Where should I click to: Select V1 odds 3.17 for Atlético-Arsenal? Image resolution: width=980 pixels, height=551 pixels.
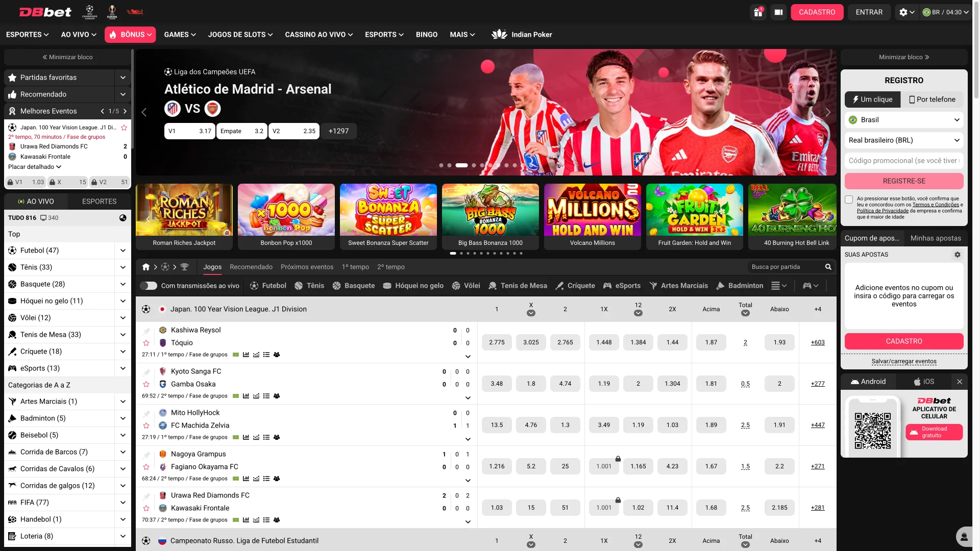coord(190,131)
